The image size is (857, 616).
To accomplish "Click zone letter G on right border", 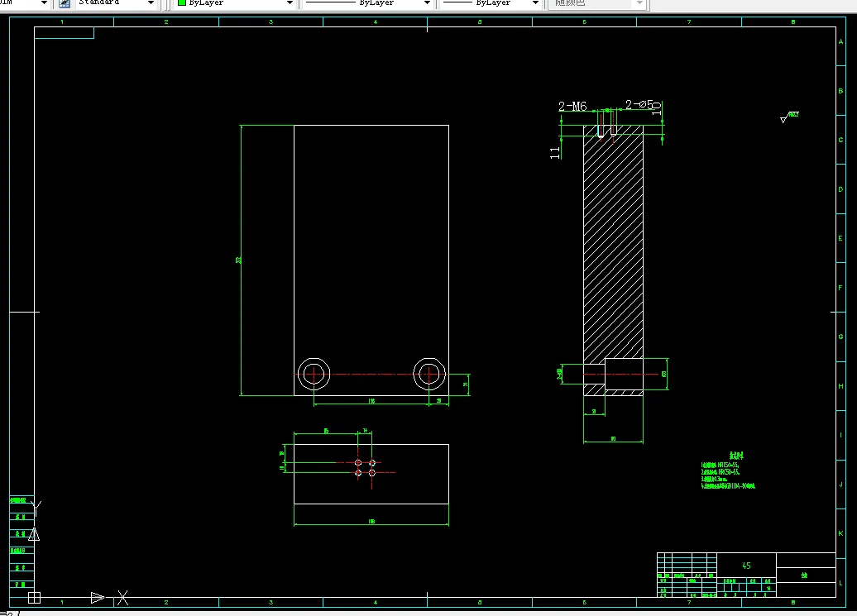I will click(x=840, y=337).
